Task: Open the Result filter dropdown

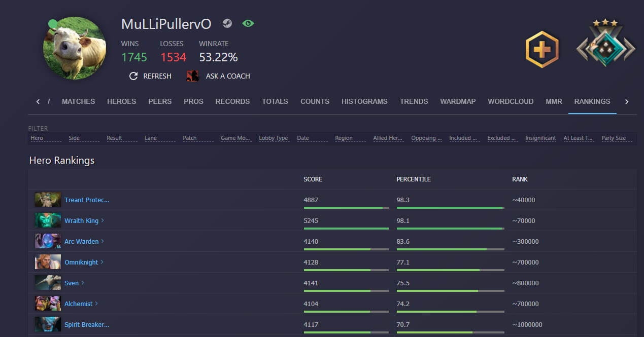Action: point(122,138)
